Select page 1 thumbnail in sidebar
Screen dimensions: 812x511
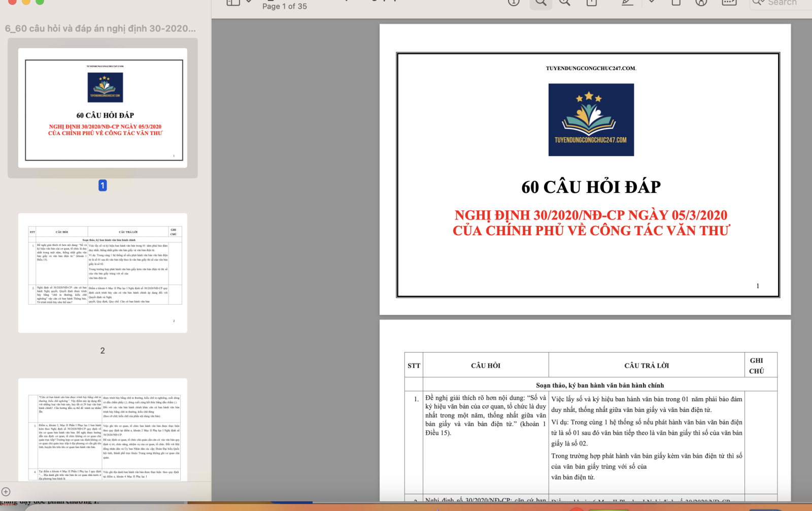tap(103, 108)
